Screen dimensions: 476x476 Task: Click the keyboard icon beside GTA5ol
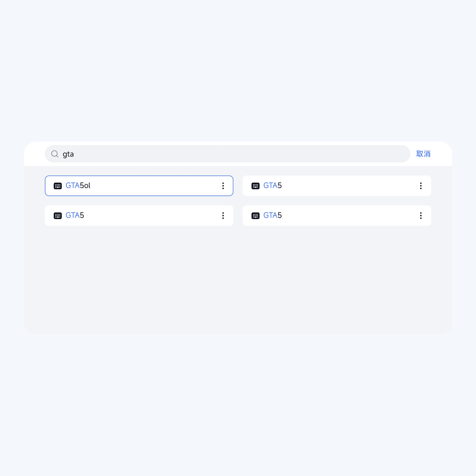(58, 186)
